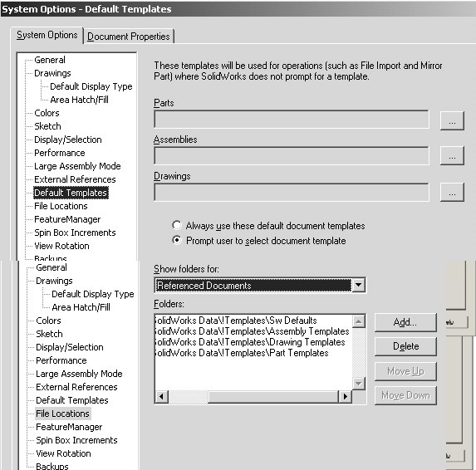The image size is (476, 470).
Task: Open Default Templates in the lower tree
Action: point(72,400)
